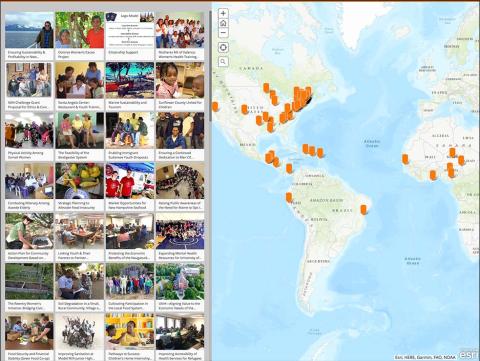Select UNH Aligning Value card
Viewport: 480px width, 361px height.
180,287
